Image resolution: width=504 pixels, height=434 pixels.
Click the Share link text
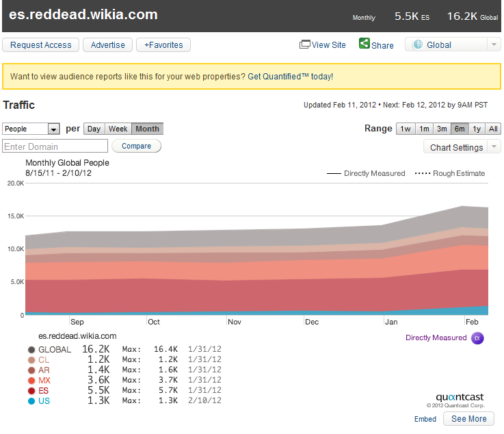pos(382,45)
